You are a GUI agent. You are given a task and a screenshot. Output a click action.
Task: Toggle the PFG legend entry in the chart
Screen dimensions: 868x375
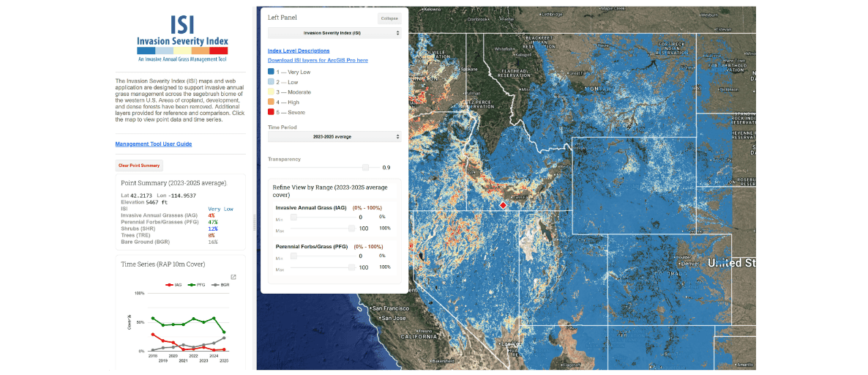coord(195,285)
